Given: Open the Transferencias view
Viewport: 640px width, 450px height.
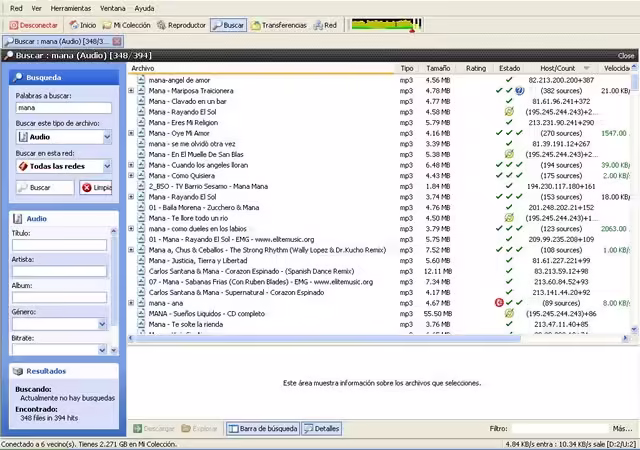Looking at the screenshot, I should coord(279,25).
